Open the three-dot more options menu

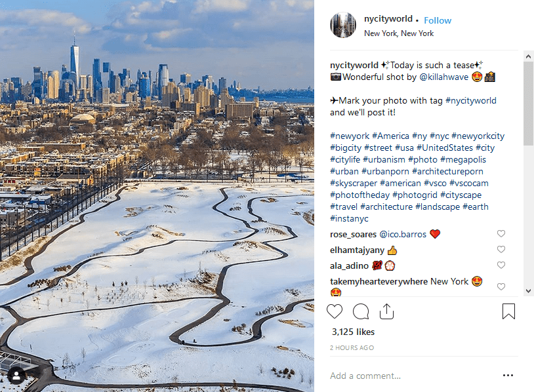508,376
